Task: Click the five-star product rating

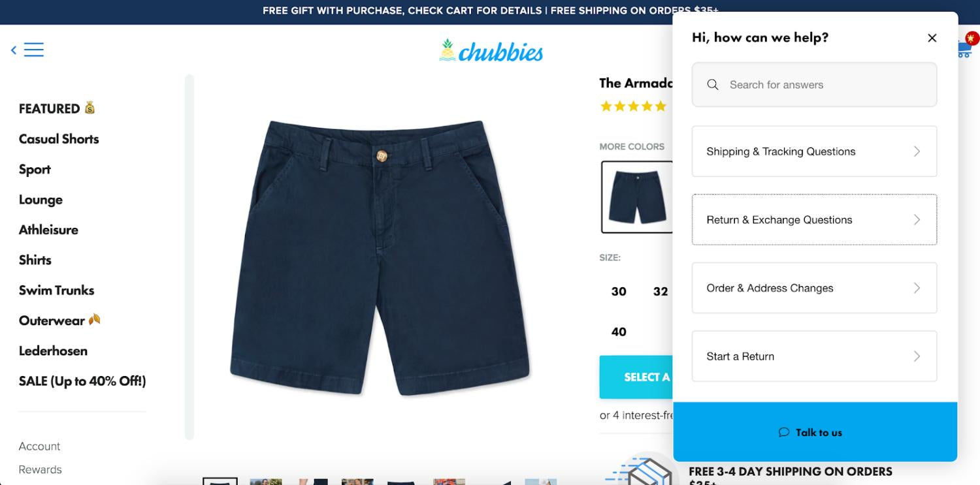Action: click(x=633, y=106)
